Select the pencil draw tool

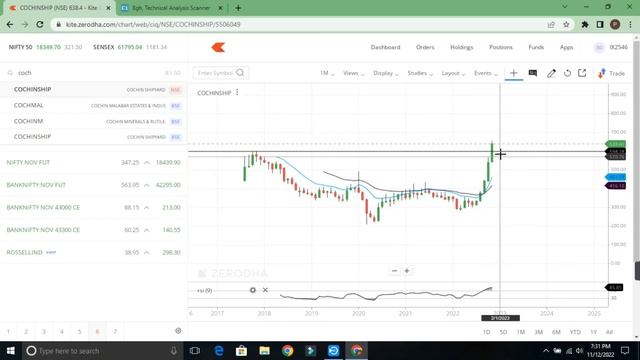click(x=551, y=73)
